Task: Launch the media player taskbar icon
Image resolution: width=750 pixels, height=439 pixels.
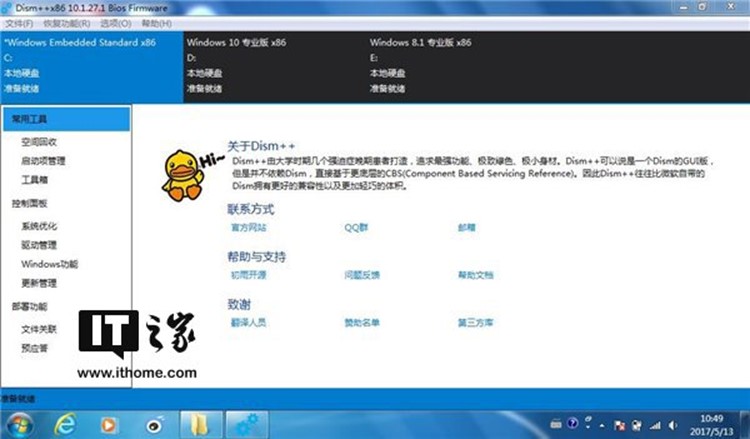Action: [110, 423]
